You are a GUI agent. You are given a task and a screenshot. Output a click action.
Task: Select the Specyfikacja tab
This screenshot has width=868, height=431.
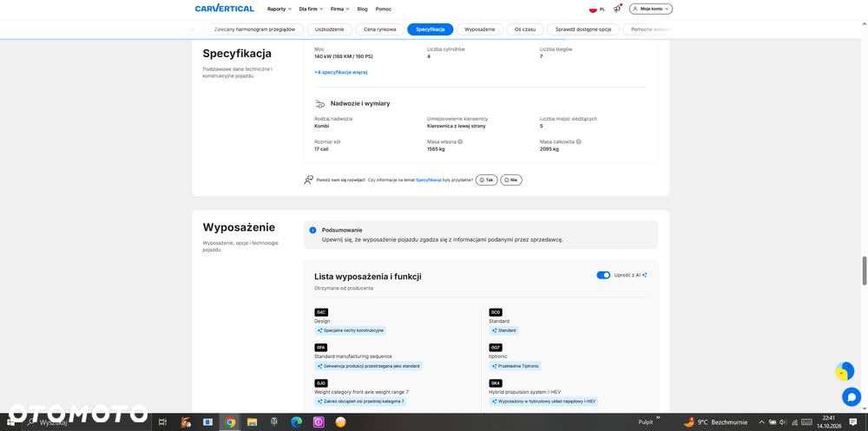click(431, 29)
